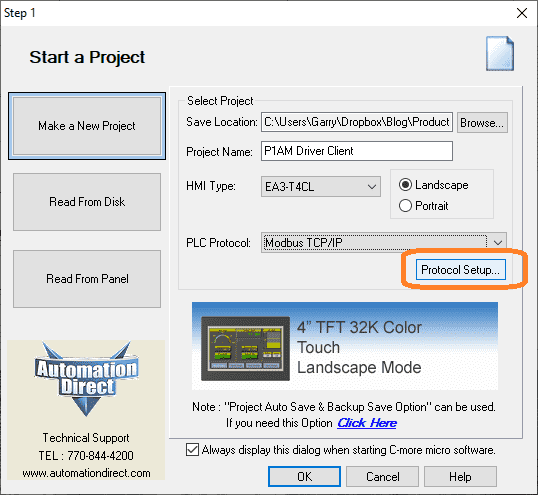Image resolution: width=538 pixels, height=495 pixels.
Task: Select Portrait orientation radio button
Action: pyautogui.click(x=405, y=206)
